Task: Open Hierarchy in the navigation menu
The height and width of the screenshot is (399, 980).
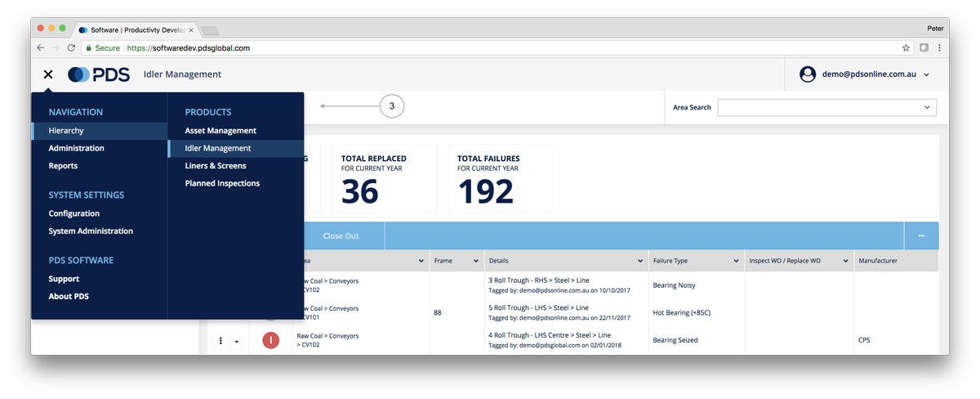Action: point(100,131)
